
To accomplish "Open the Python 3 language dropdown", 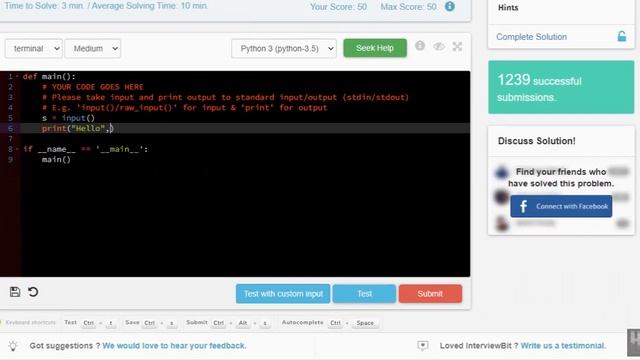I will 284,49.
